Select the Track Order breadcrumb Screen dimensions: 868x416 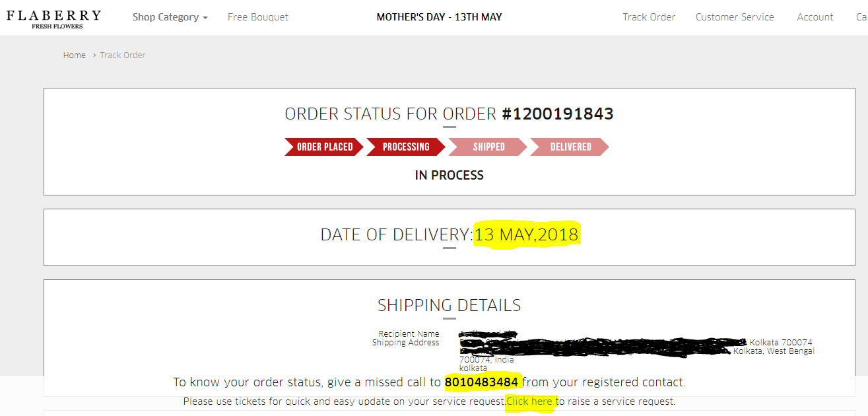click(123, 55)
